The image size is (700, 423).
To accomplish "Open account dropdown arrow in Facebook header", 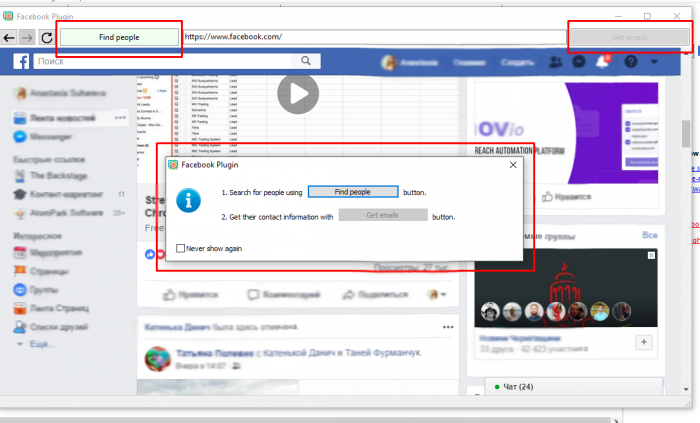I will pyautogui.click(x=654, y=62).
